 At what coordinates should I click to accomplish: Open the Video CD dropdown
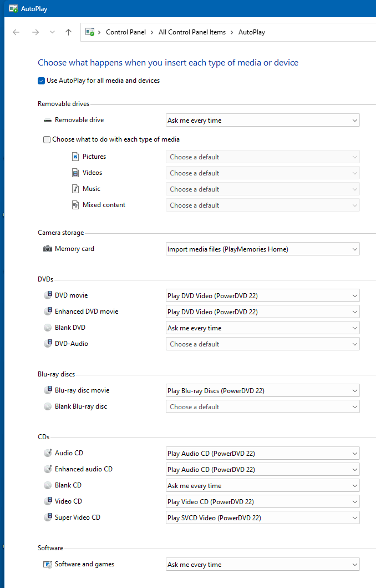(262, 501)
